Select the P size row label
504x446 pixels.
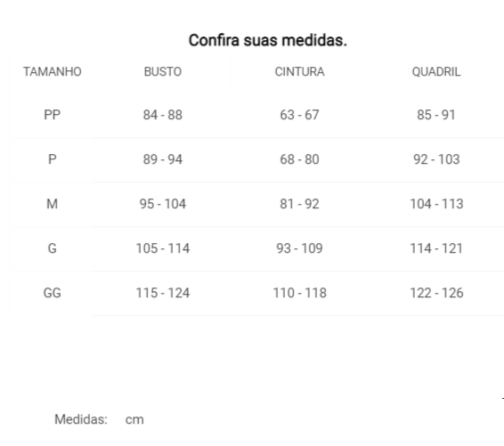[52, 159]
